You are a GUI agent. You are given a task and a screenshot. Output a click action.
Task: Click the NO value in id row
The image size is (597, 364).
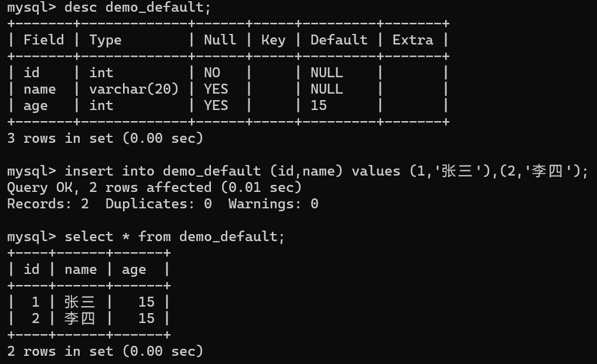click(212, 73)
